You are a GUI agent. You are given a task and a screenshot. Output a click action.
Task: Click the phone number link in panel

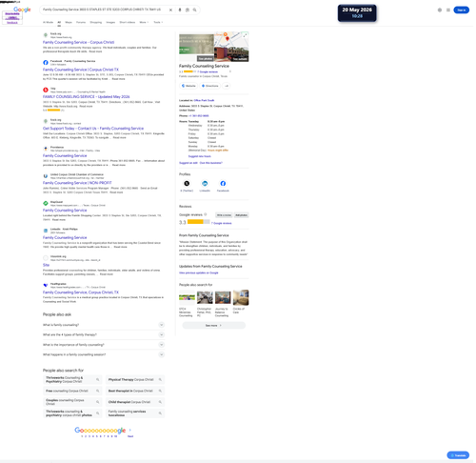click(x=199, y=116)
